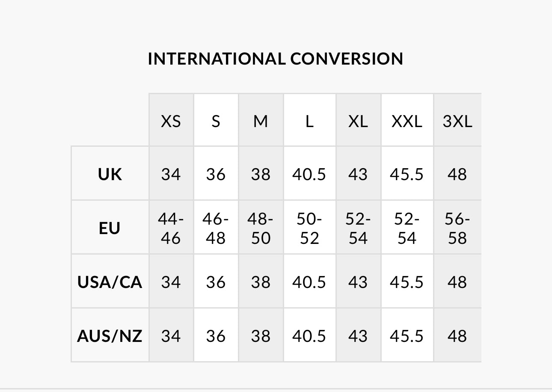Screen dimensions: 552x392
Task: Click the EU row label
Action: [x=110, y=228]
